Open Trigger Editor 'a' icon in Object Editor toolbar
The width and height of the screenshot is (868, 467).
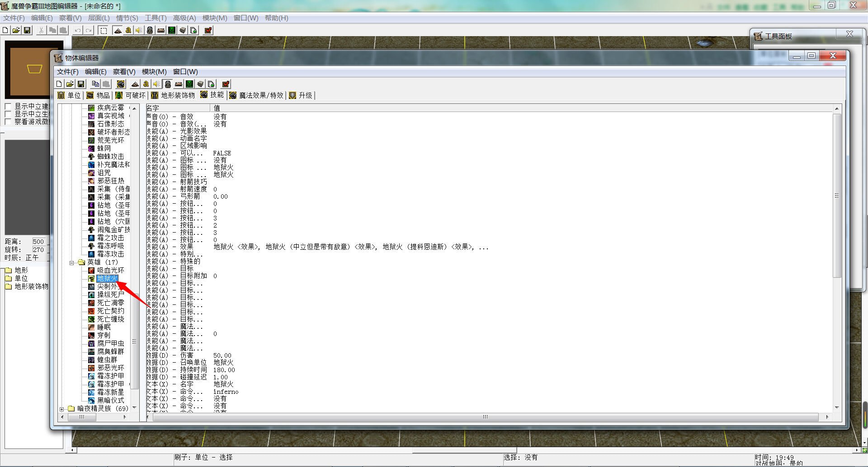(146, 84)
